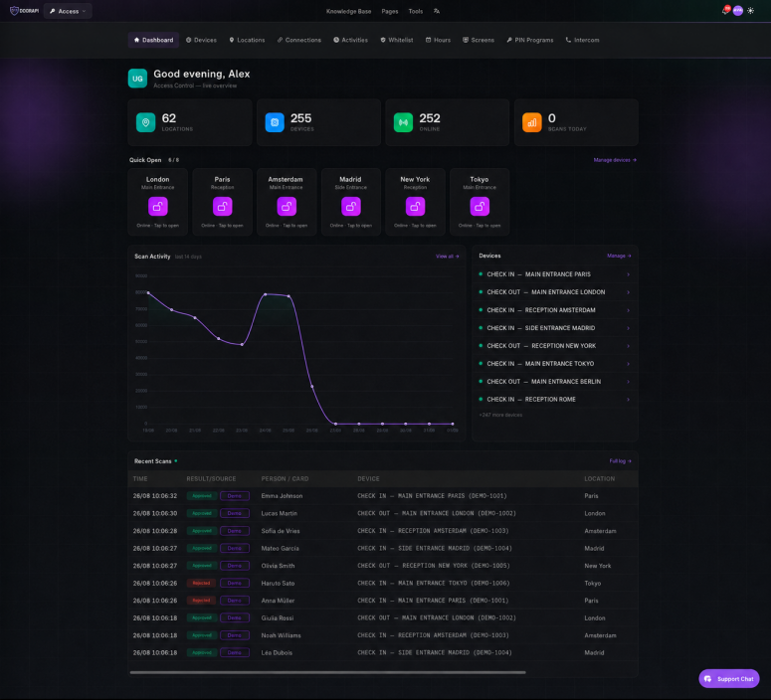Click the 252 Online signal icon
The width and height of the screenshot is (771, 700).
coord(403,122)
